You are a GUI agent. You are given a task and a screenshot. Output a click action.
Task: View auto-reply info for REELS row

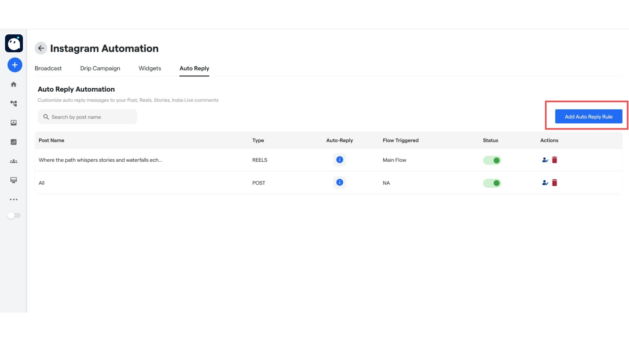[339, 160]
